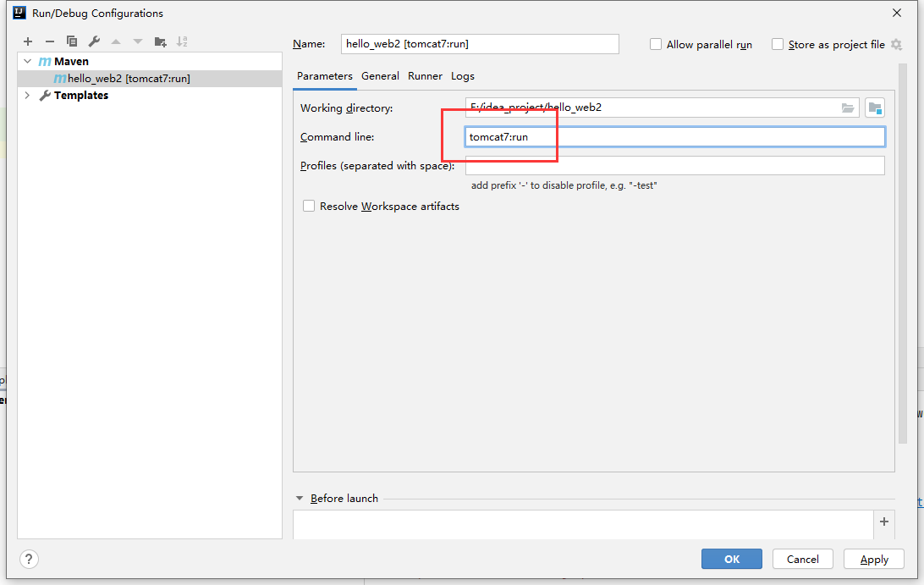Click the 'Profiles (separated with space):' label
Image resolution: width=924 pixels, height=585 pixels.
pyautogui.click(x=377, y=166)
